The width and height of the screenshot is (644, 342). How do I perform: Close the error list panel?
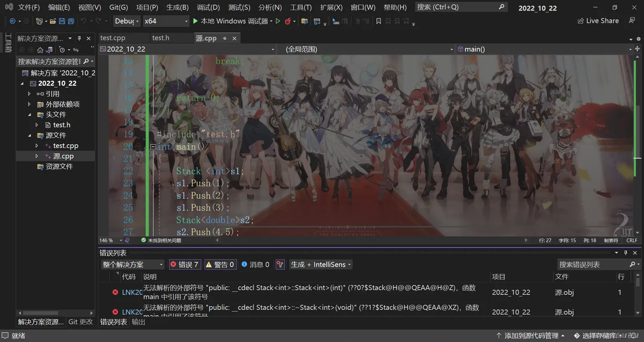click(x=635, y=253)
